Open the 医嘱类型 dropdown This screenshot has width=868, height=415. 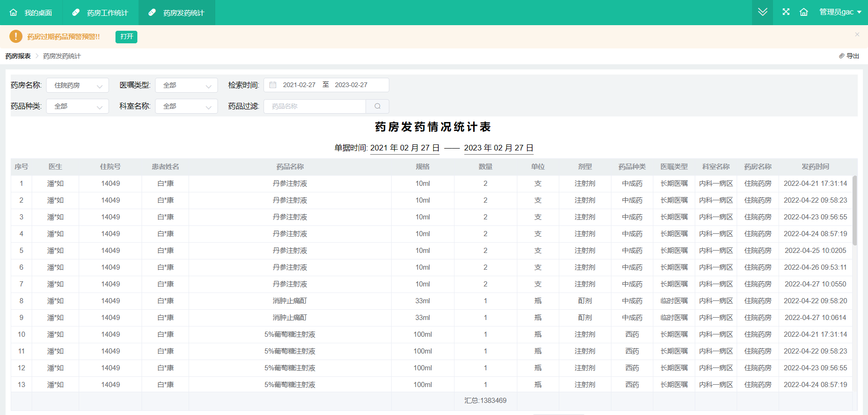186,85
